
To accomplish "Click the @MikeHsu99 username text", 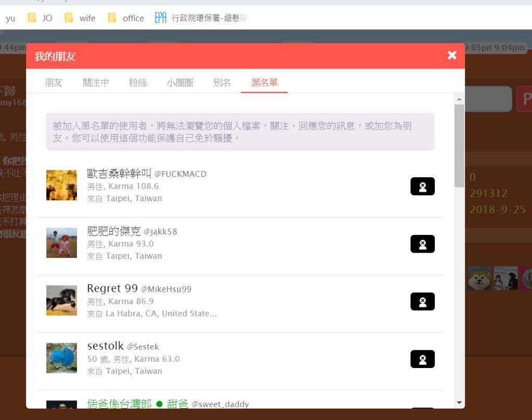I will (166, 289).
